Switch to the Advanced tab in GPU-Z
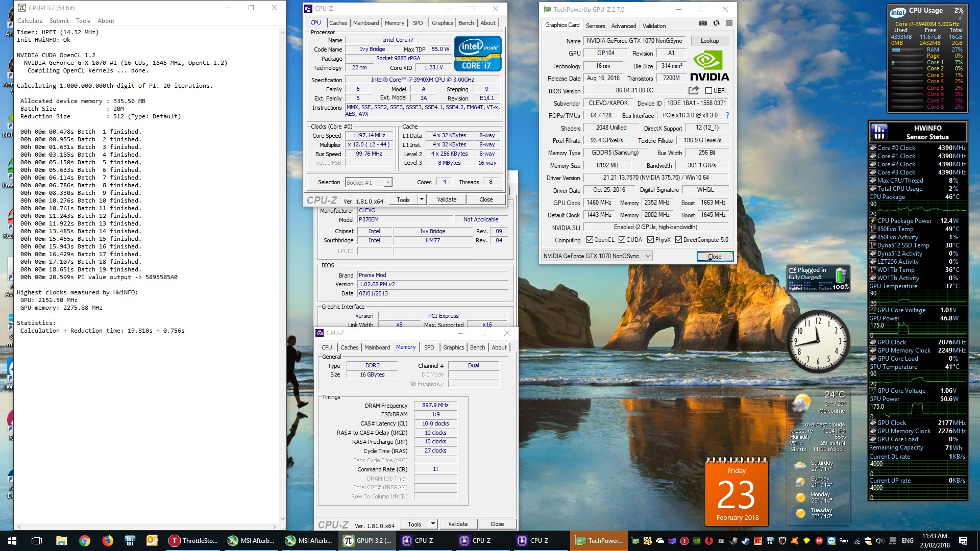This screenshot has height=551, width=980. [624, 26]
